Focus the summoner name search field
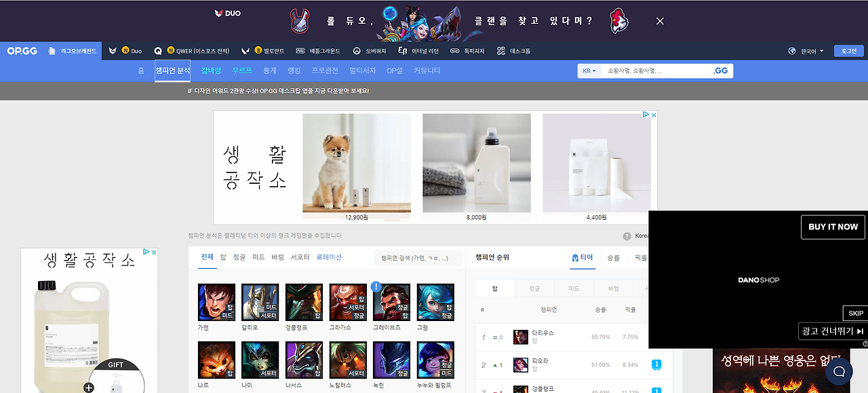The width and height of the screenshot is (868, 393). click(x=656, y=71)
